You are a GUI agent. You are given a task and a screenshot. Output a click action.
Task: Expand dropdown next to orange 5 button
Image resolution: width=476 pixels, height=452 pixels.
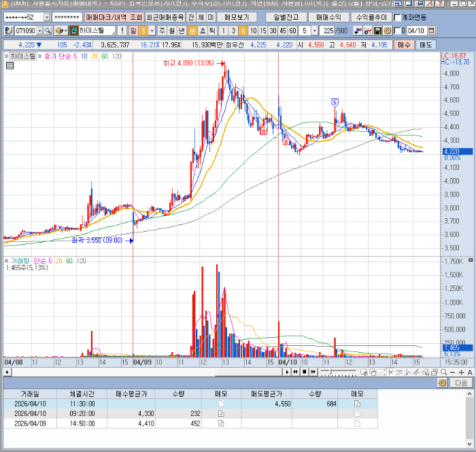click(x=152, y=31)
